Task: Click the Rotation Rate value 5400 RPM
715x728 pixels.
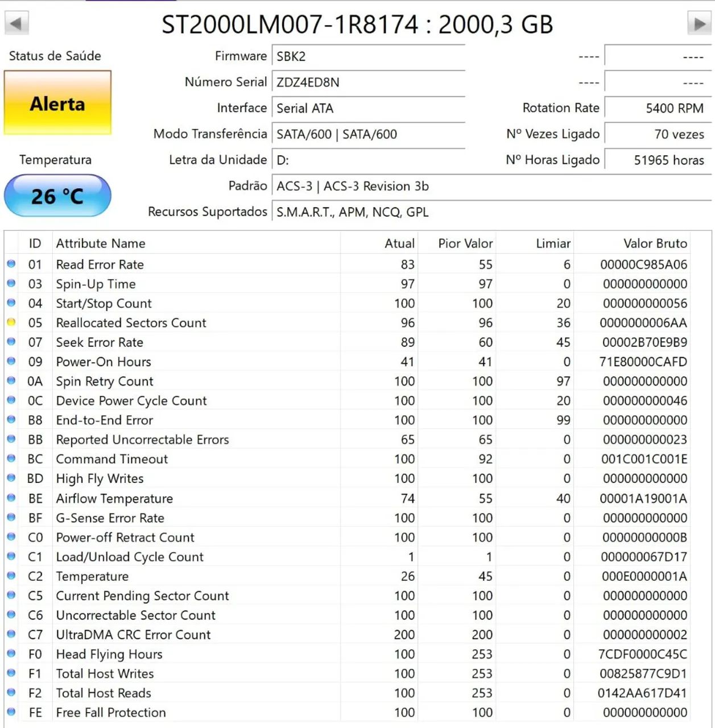Action: coord(658,108)
